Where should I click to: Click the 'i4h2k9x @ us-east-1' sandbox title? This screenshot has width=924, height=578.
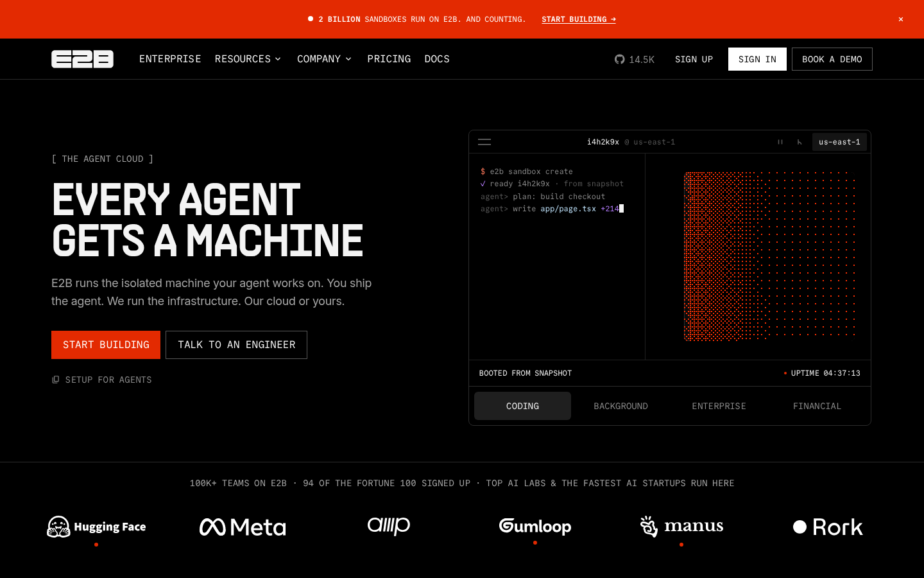[x=631, y=142]
